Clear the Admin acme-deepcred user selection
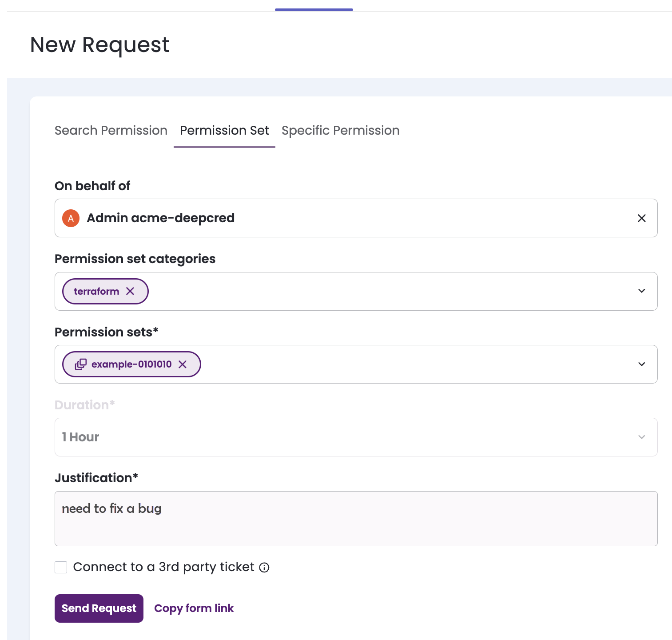 point(641,218)
